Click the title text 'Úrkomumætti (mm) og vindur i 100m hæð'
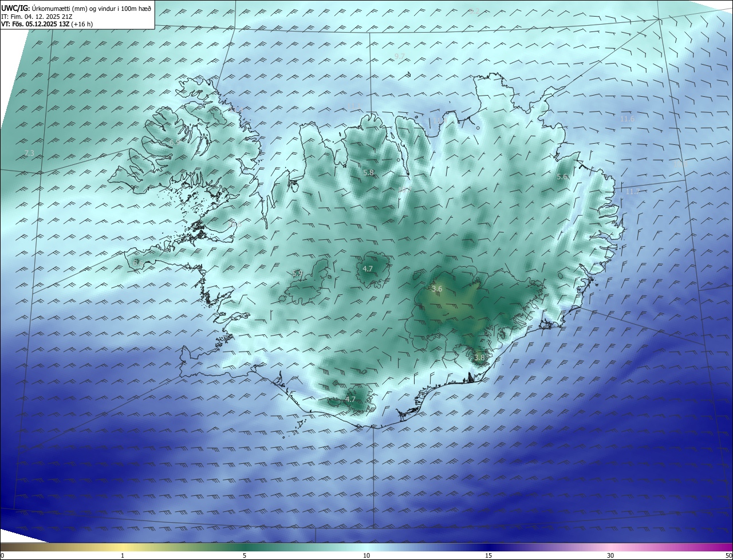733x560 pixels. [91, 9]
